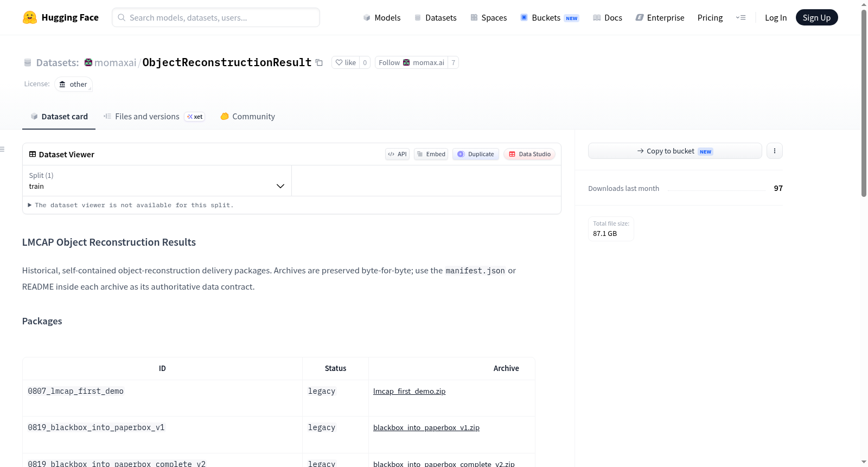Click the ObjectReconstructionResult dataset title
The image size is (868, 467).
pos(227,62)
